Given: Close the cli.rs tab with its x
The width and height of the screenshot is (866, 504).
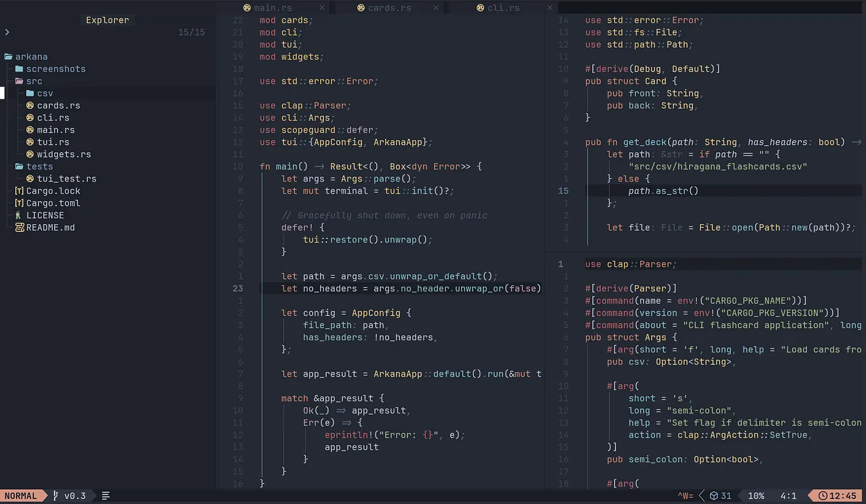Looking at the screenshot, I should 550,8.
